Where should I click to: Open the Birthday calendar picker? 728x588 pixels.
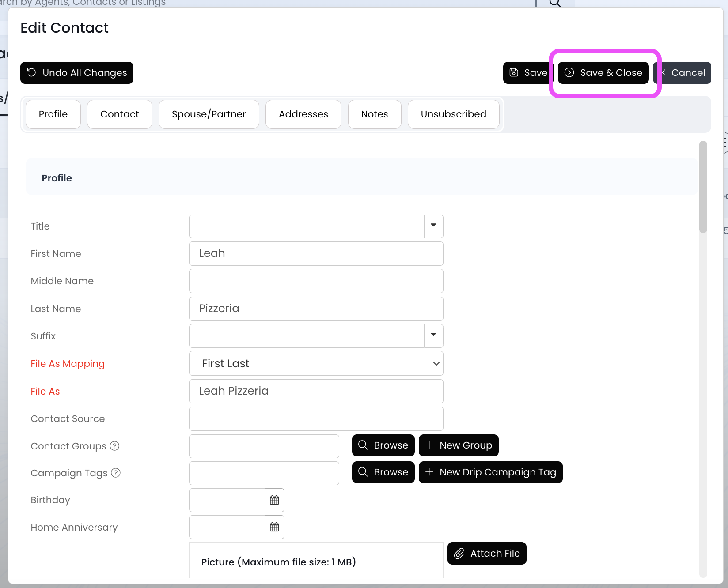tap(274, 500)
